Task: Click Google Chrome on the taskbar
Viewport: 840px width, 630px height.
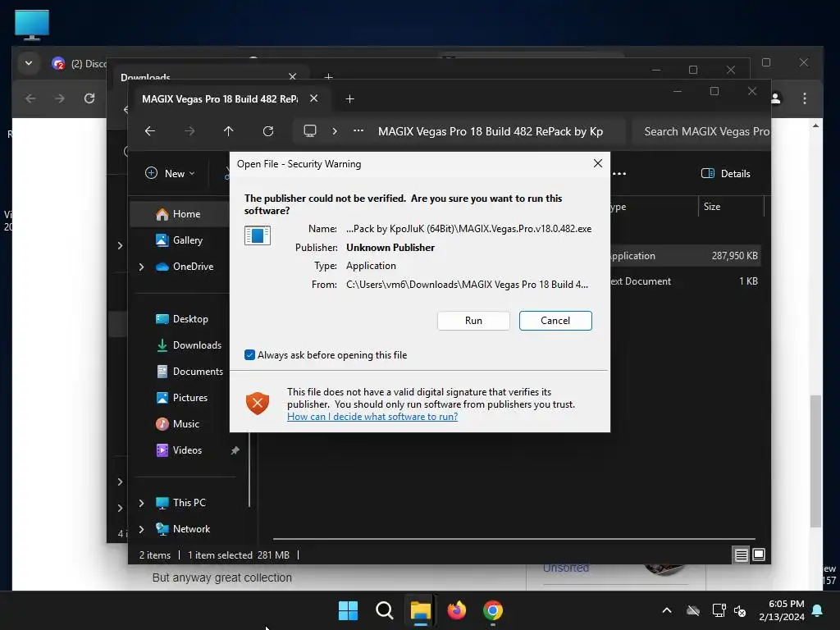Action: [x=493, y=610]
